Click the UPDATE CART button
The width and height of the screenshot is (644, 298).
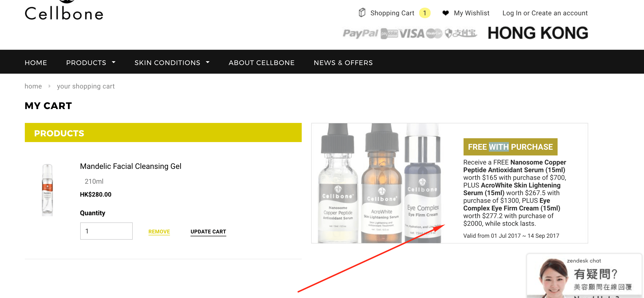208,232
